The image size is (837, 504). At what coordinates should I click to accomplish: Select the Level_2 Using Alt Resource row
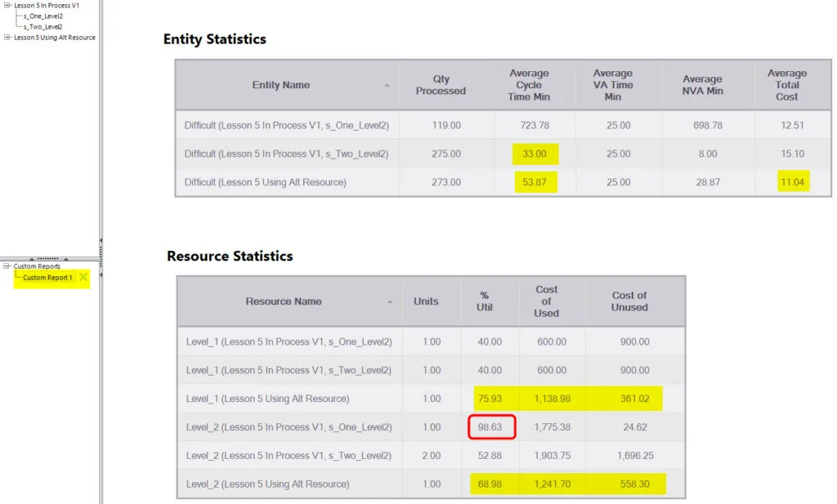pos(431,484)
